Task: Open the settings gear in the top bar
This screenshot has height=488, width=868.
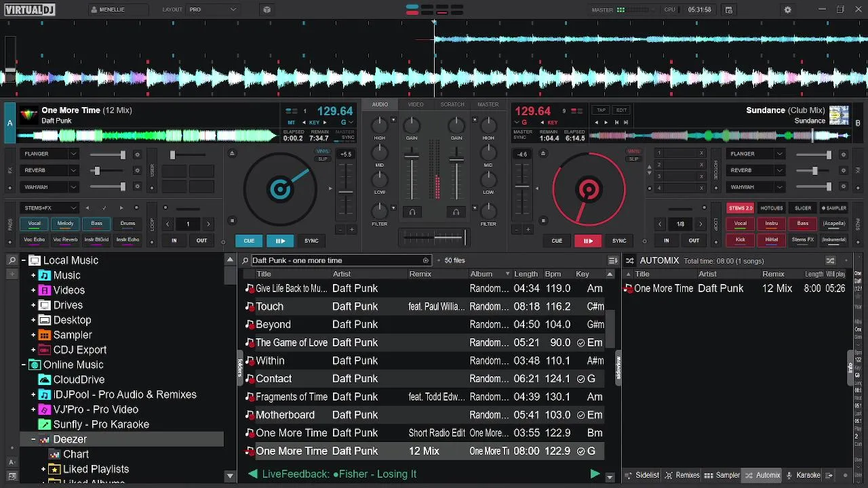Action: [787, 9]
